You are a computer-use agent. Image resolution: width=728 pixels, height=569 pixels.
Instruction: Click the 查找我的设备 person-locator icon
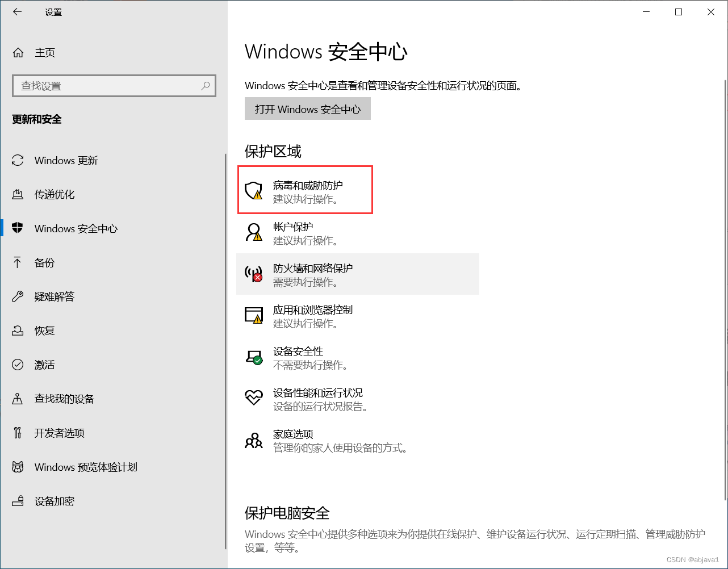(18, 399)
